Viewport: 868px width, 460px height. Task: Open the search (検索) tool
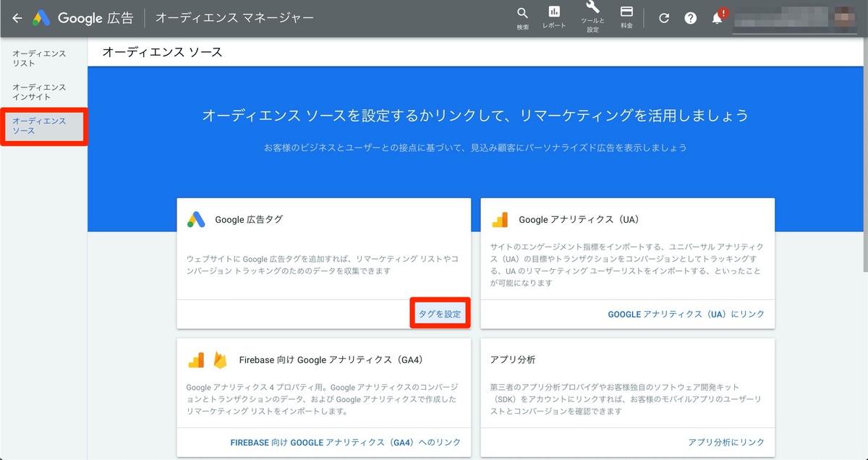point(522,18)
